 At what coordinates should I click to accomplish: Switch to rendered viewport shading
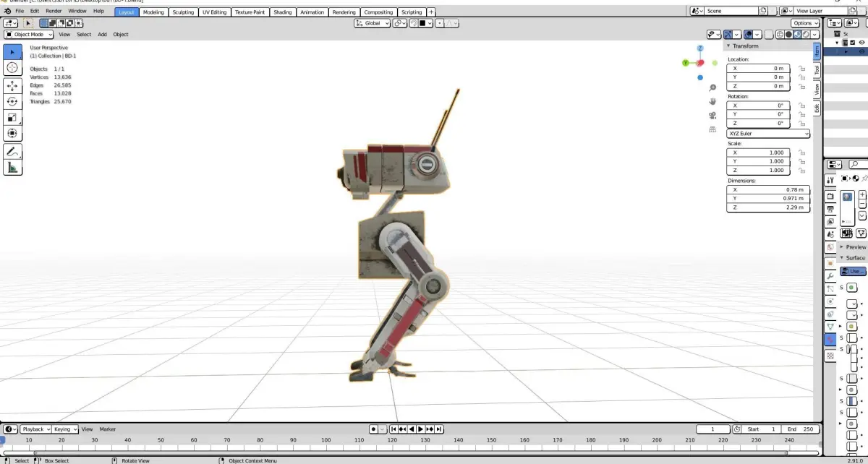point(805,34)
